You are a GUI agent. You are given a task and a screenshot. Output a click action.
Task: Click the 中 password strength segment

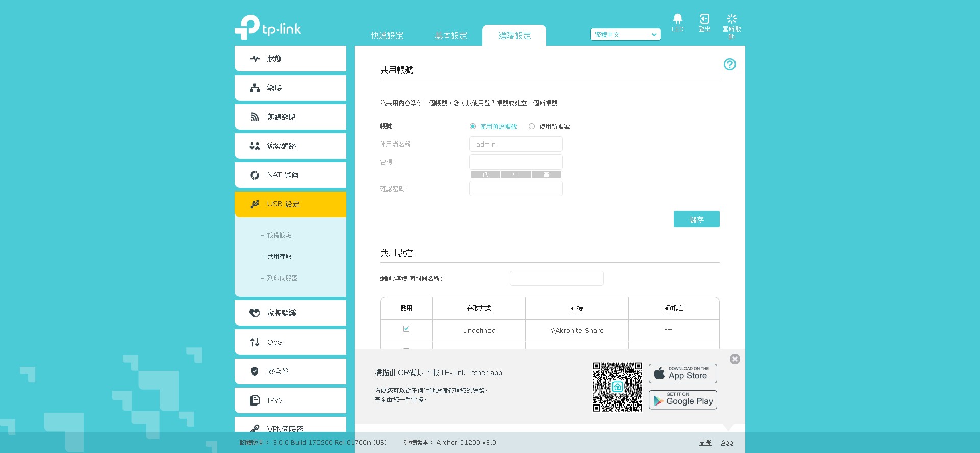[x=516, y=175]
